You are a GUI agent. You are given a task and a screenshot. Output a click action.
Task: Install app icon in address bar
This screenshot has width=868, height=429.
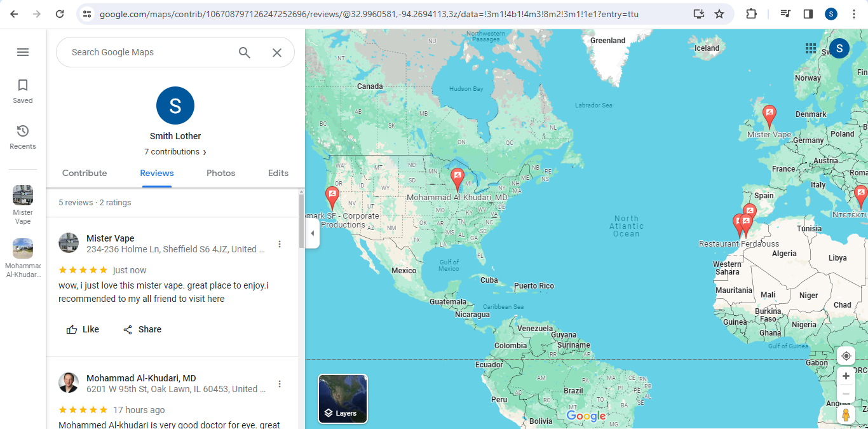[x=699, y=14]
